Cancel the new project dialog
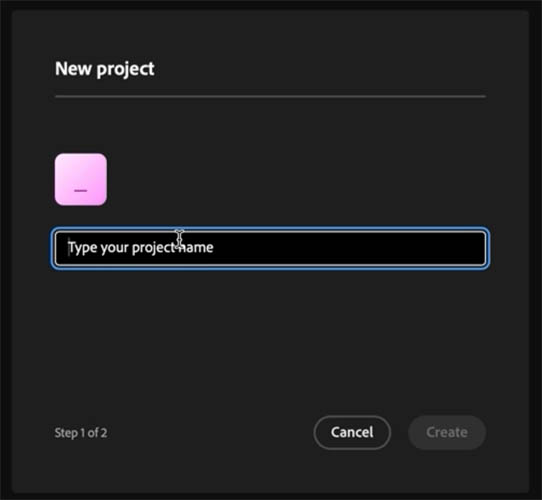 point(352,432)
